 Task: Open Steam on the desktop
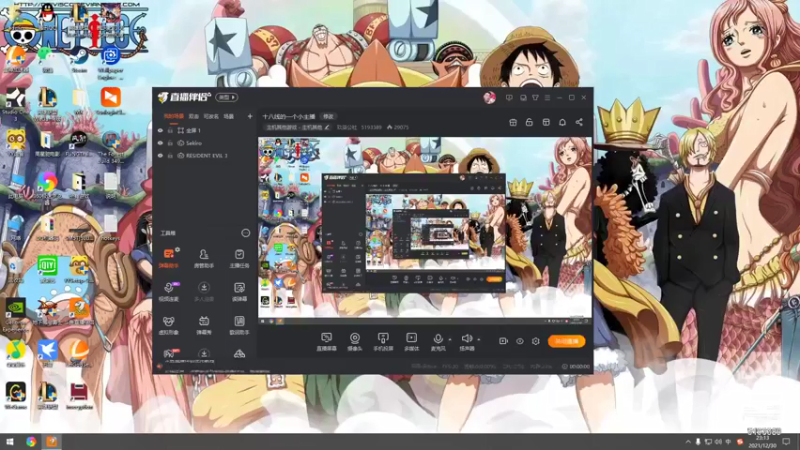tap(79, 57)
